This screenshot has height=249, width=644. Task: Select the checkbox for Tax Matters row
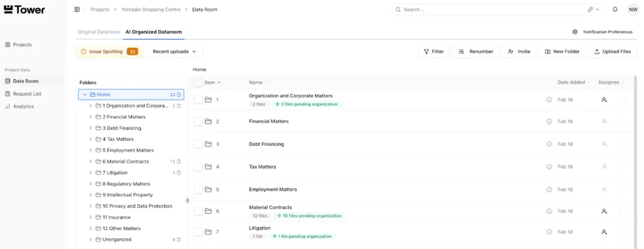click(198, 167)
